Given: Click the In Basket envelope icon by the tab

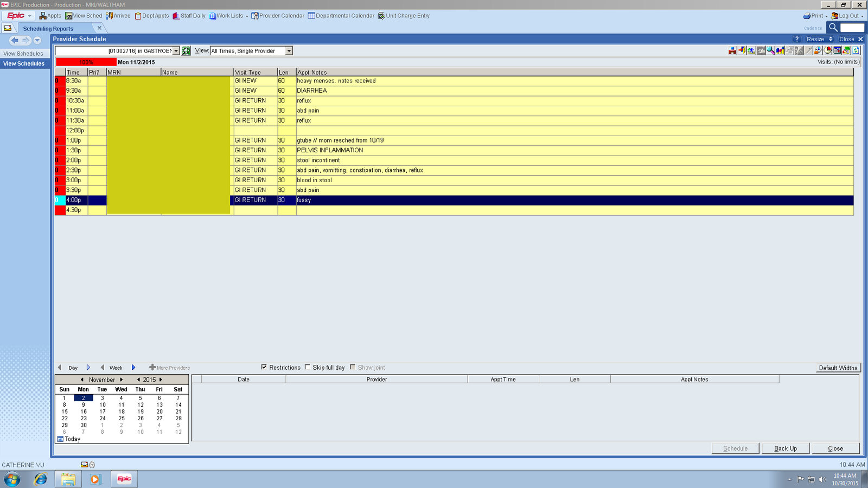Looking at the screenshot, I should click(8, 28).
